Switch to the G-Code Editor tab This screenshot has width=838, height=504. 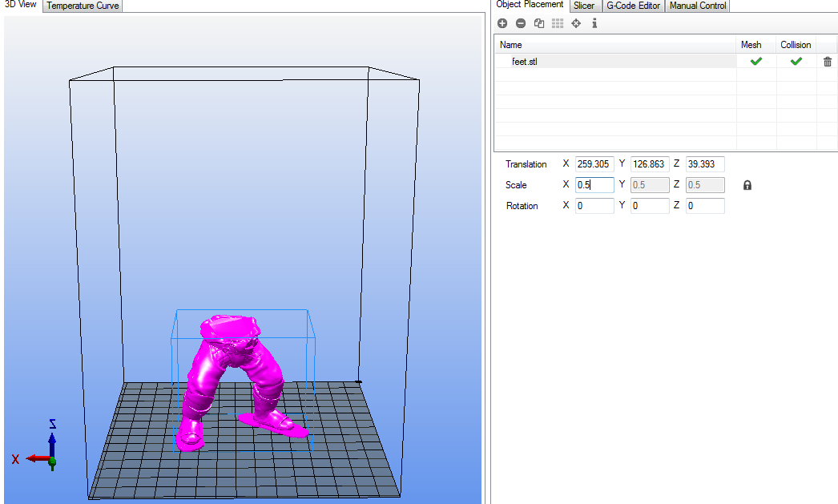[633, 6]
